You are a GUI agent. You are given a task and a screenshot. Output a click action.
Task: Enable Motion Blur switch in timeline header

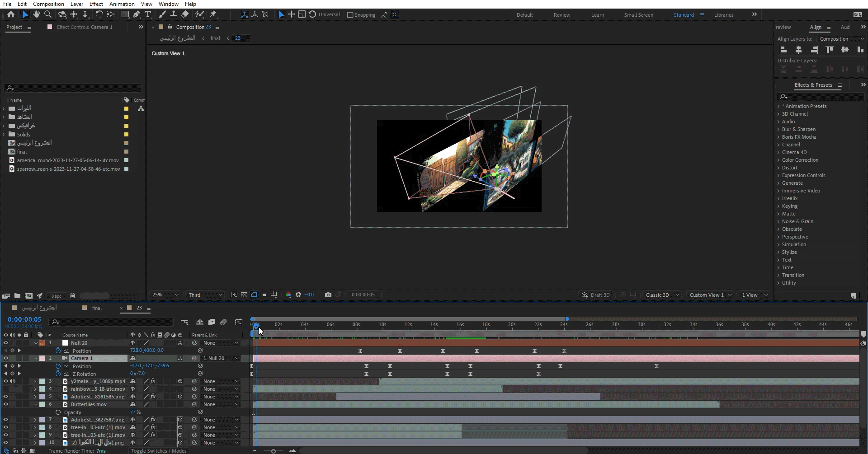pyautogui.click(x=223, y=322)
